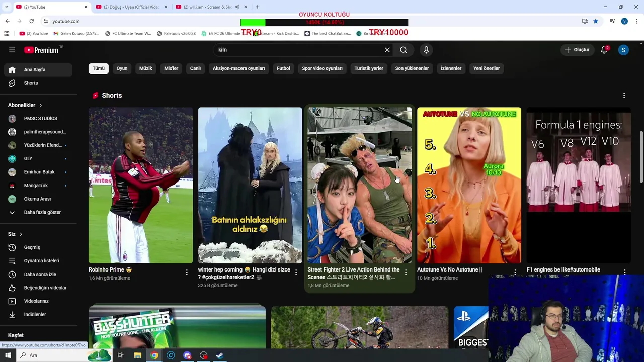Open Beğendiğim videolar liked videos
This screenshot has width=644, height=362.
pos(38,288)
